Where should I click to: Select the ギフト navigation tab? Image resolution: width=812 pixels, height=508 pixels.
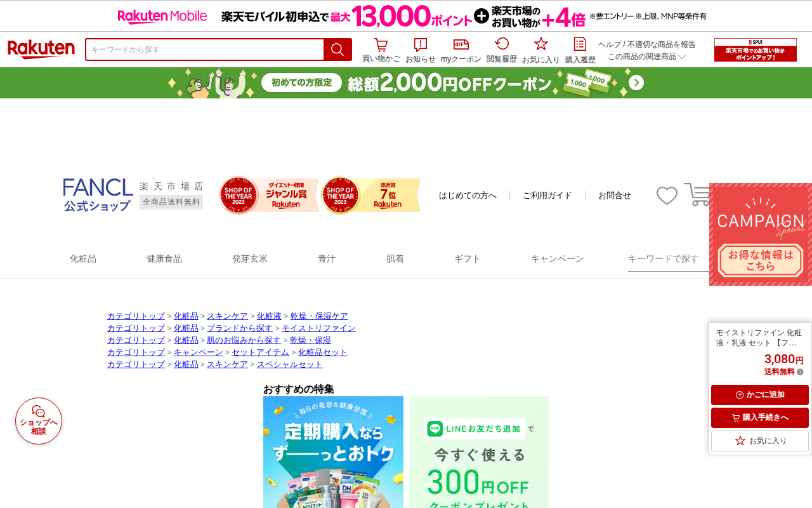(468, 258)
